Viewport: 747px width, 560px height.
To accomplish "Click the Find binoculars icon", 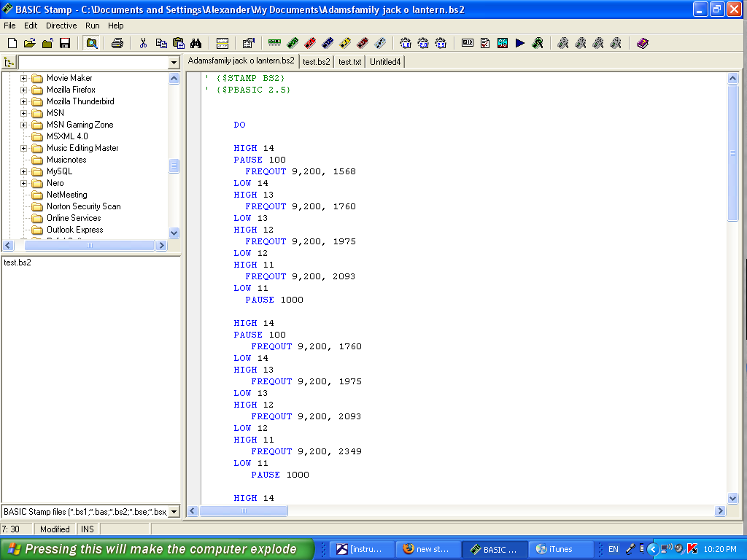I will (x=196, y=43).
